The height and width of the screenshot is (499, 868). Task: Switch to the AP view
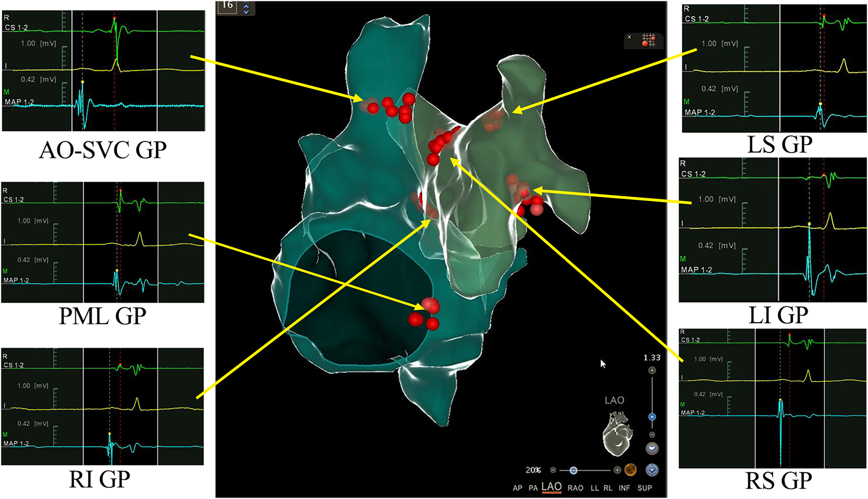pos(517,488)
